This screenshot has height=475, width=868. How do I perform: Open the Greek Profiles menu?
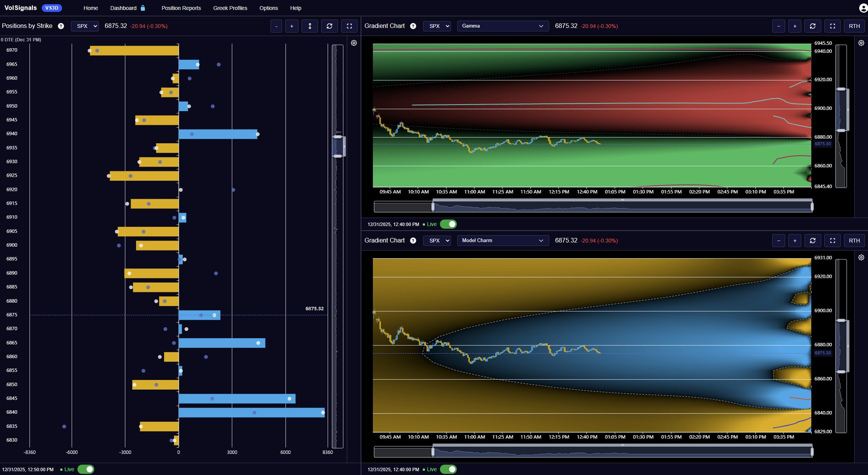[x=230, y=8]
